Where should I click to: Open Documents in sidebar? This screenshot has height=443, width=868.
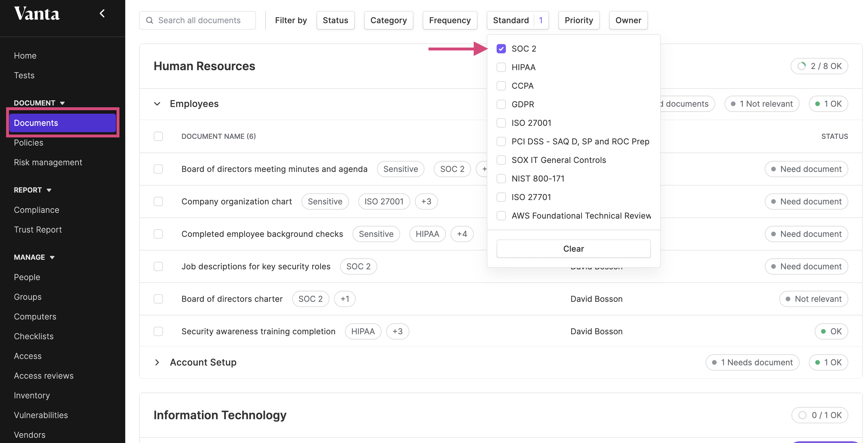click(x=63, y=123)
